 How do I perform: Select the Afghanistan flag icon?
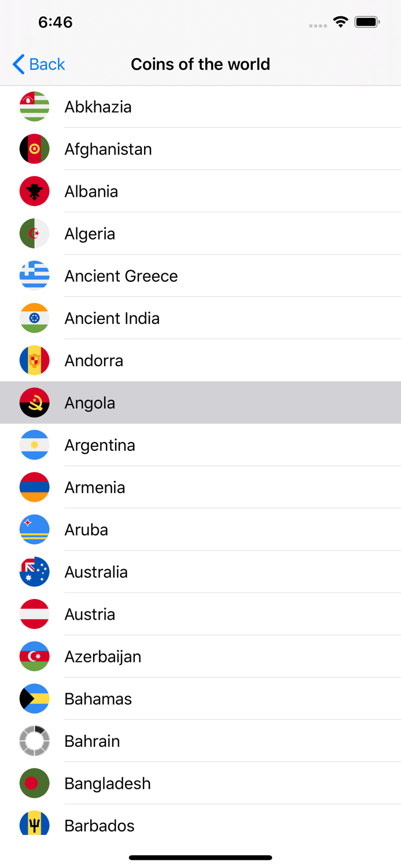tap(34, 149)
